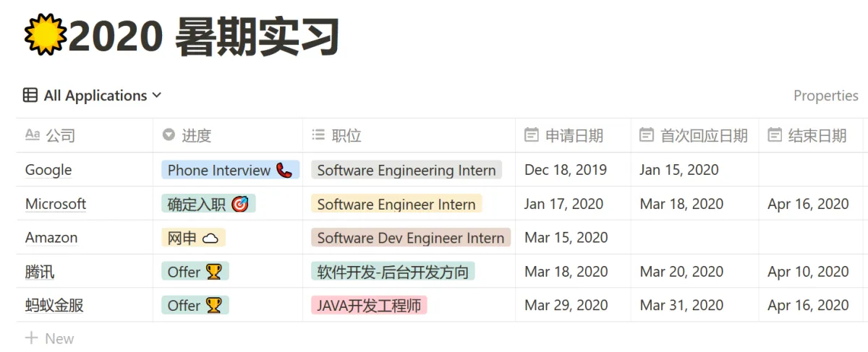The width and height of the screenshot is (868, 352).
Task: Click the select icon in 进度 column header
Action: tap(169, 135)
